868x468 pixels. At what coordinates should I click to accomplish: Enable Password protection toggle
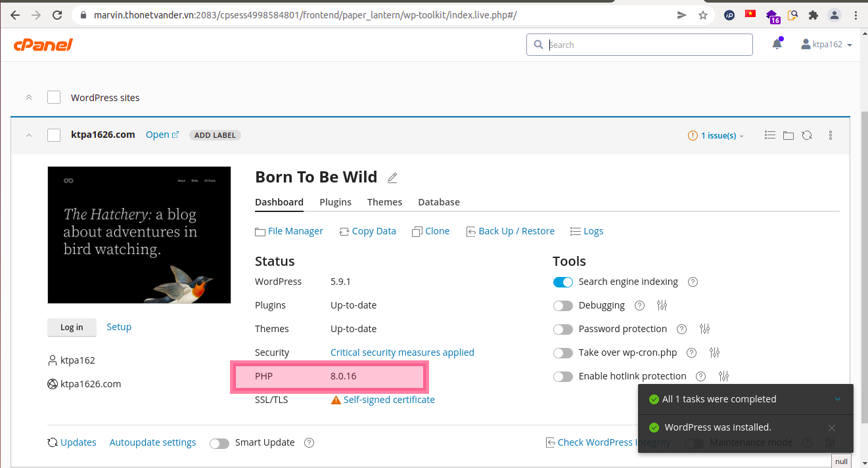563,330
